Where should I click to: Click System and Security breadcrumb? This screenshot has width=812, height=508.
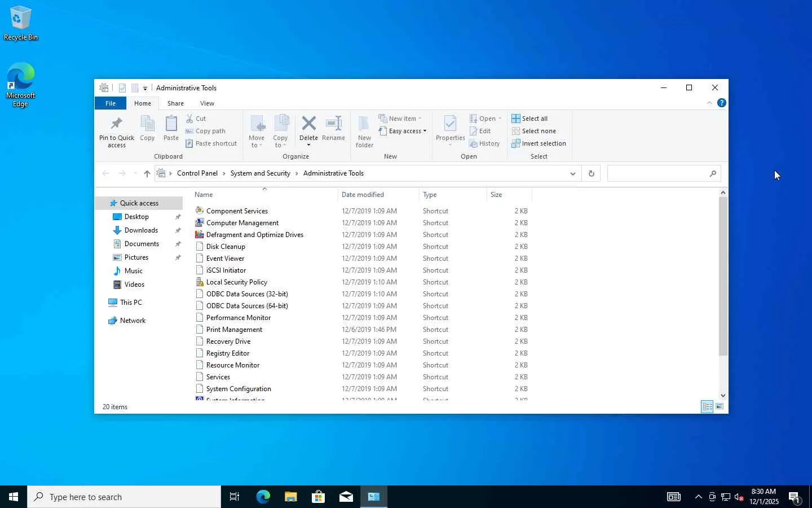[260, 173]
